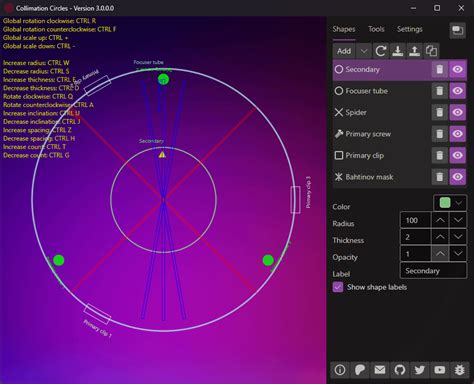Click the overlay window icon top right
The image size is (474, 384).
[457, 31]
